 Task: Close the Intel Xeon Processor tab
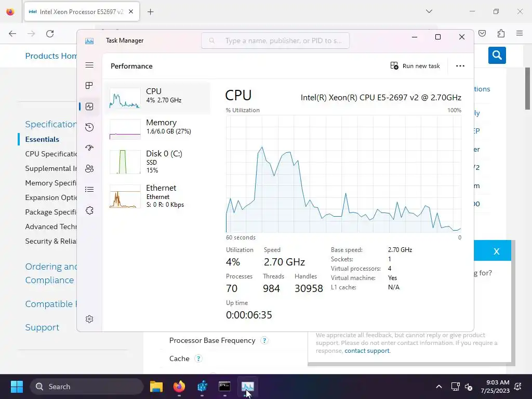coord(131,11)
